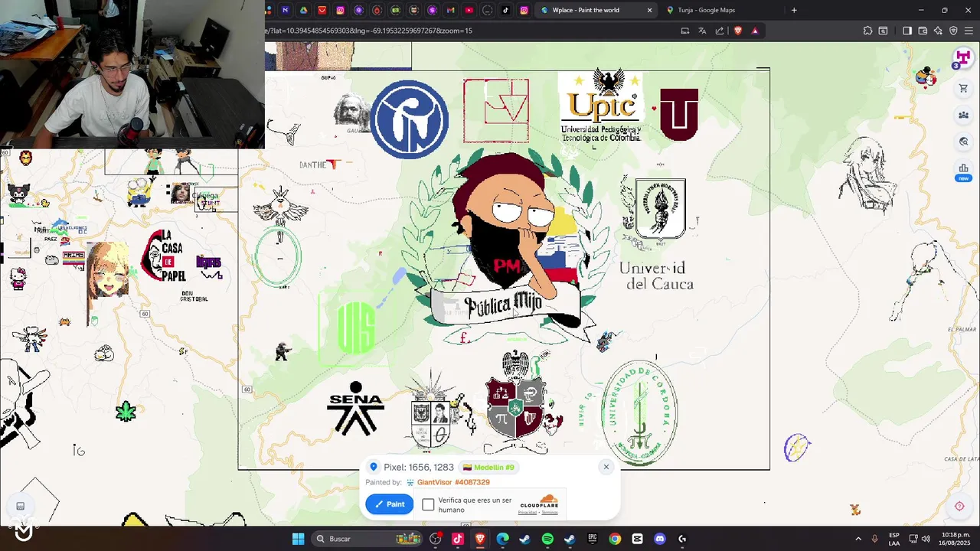Expand the system tray hidden icons chevron

coord(857,539)
